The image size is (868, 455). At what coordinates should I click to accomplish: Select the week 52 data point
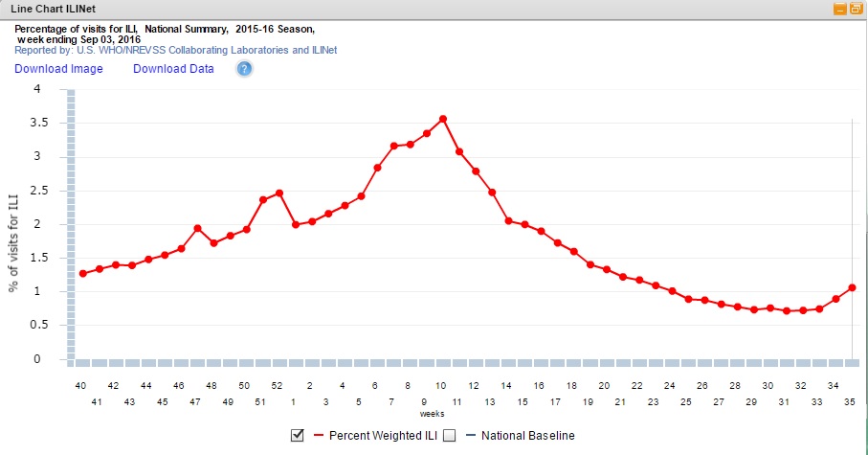279,193
